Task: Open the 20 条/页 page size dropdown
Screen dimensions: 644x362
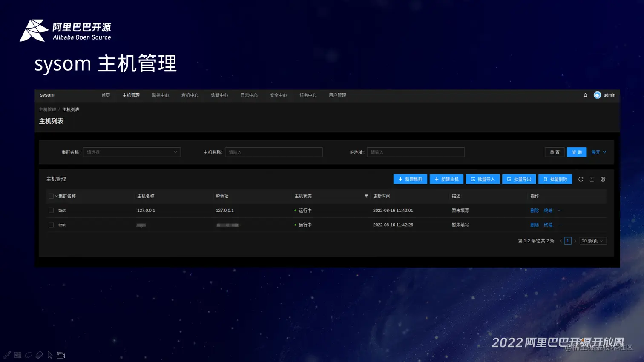Action: pyautogui.click(x=593, y=241)
